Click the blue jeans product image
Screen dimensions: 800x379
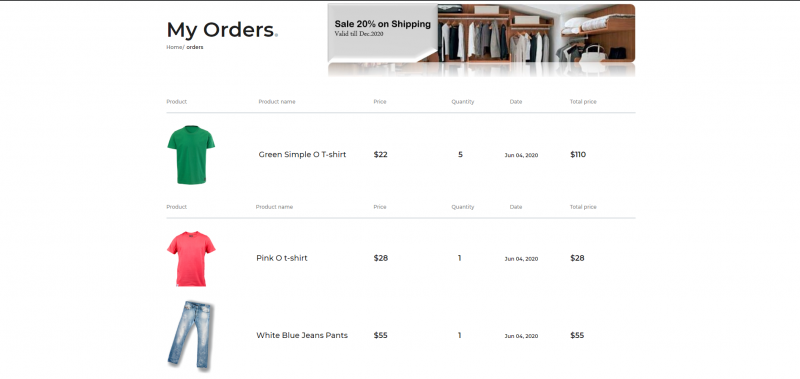190,335
